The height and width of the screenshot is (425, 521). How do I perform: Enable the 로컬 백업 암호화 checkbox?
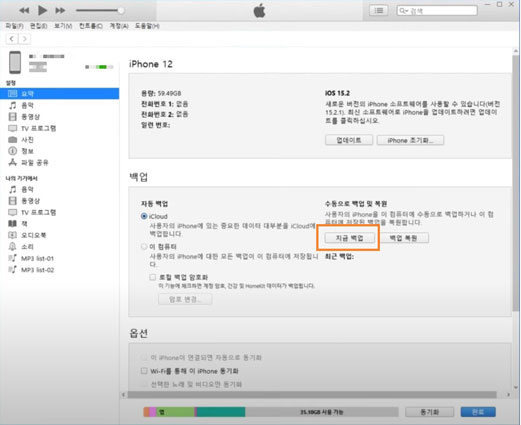[x=153, y=277]
